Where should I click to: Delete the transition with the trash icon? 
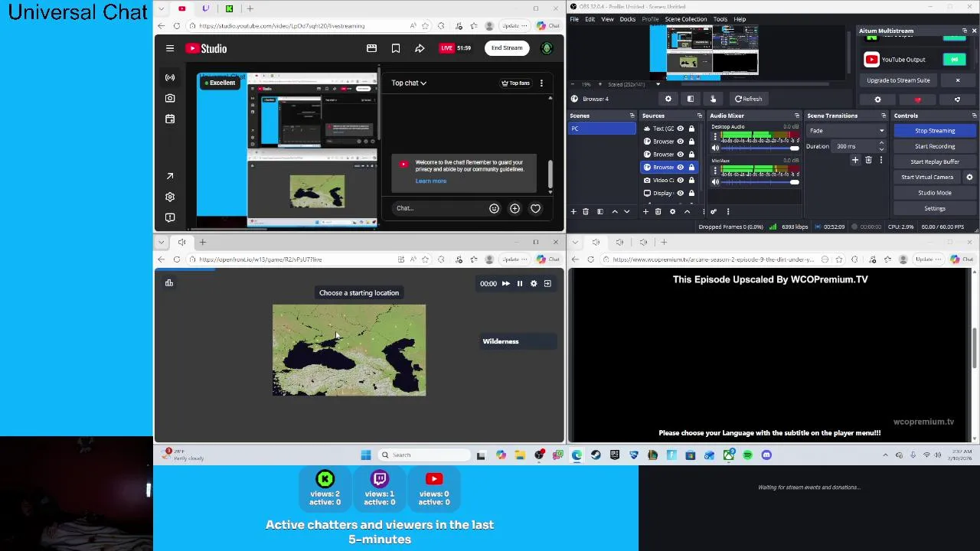tap(868, 160)
